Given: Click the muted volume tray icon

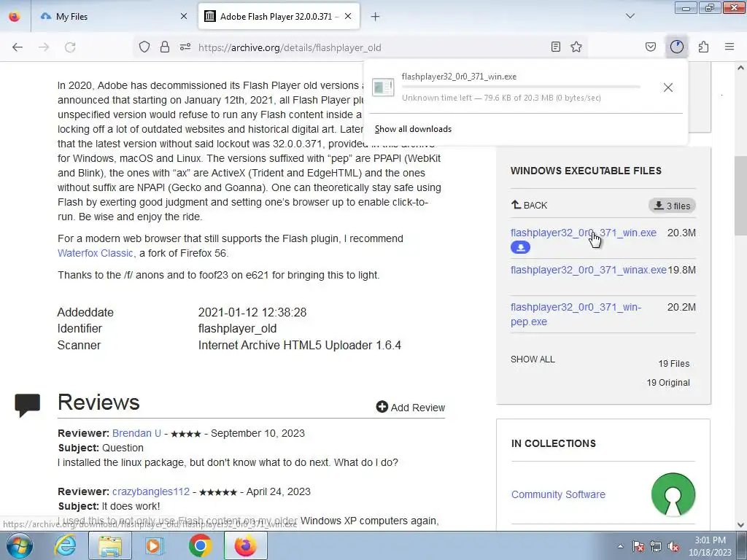Looking at the screenshot, I should tap(673, 547).
